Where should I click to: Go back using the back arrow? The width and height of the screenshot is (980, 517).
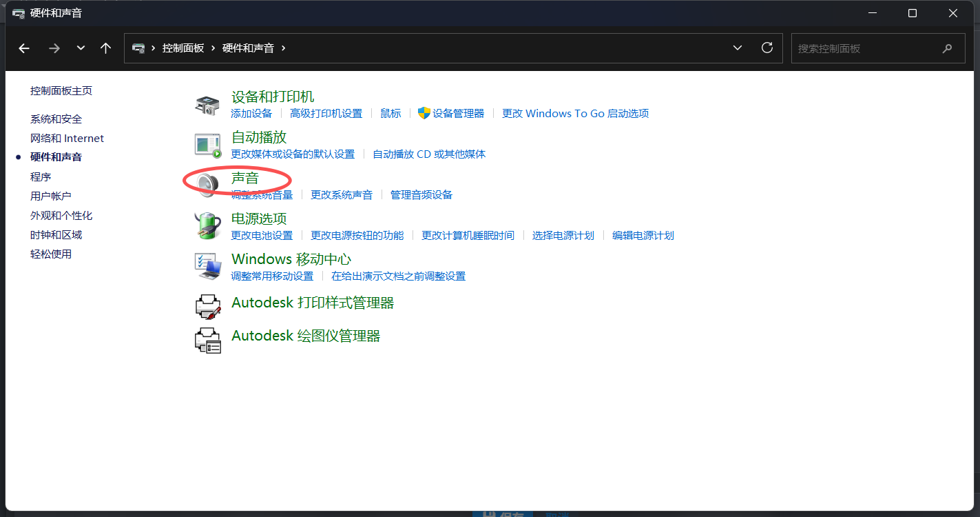[x=24, y=48]
